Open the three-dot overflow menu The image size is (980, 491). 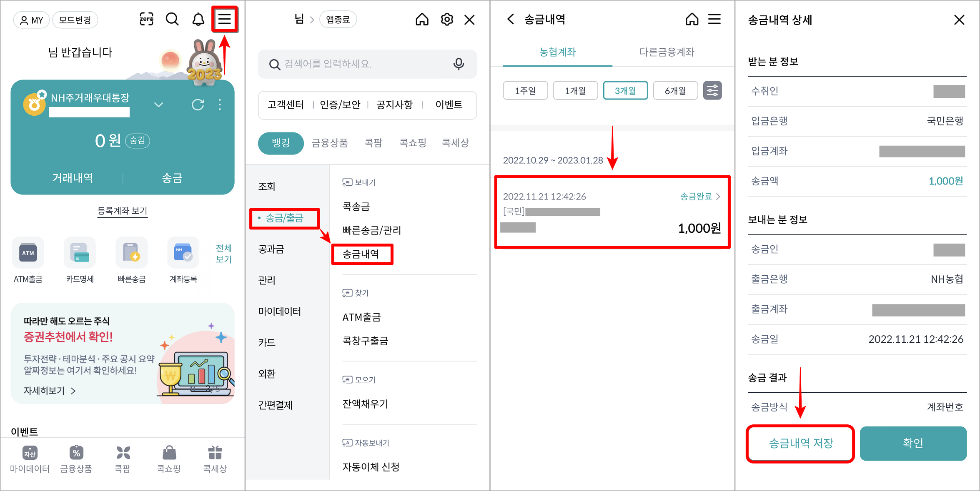click(x=220, y=105)
